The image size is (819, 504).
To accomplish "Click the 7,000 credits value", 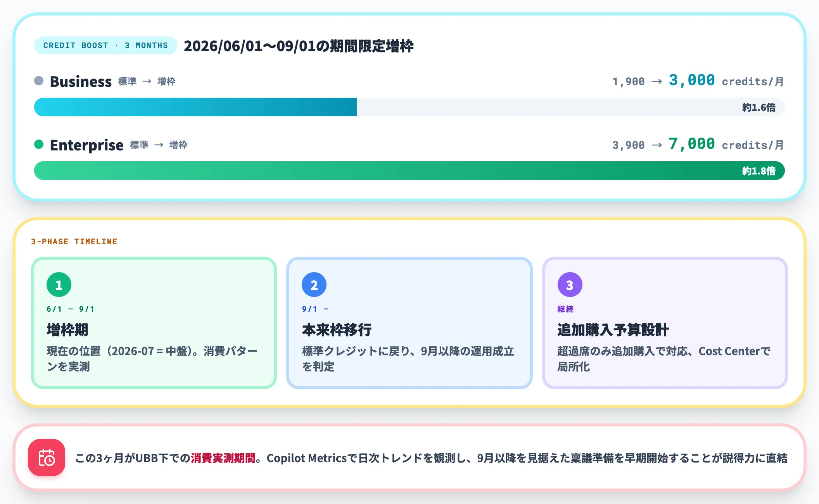I will [x=692, y=144].
